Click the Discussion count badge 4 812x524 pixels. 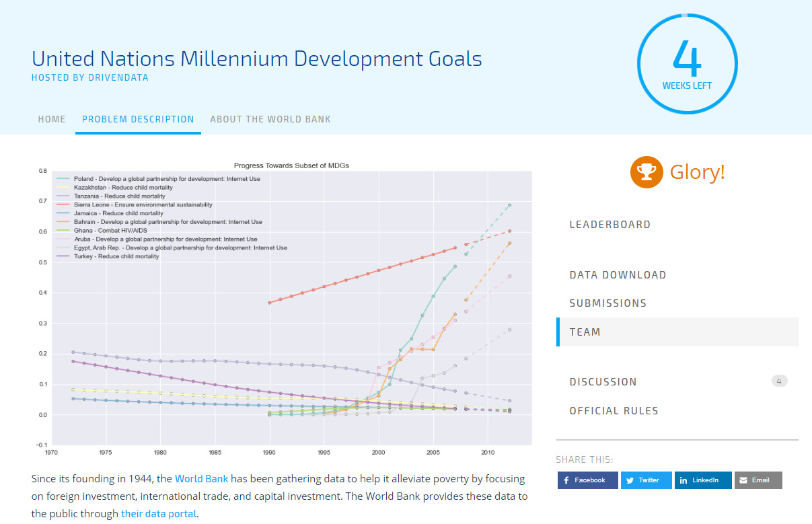(779, 381)
